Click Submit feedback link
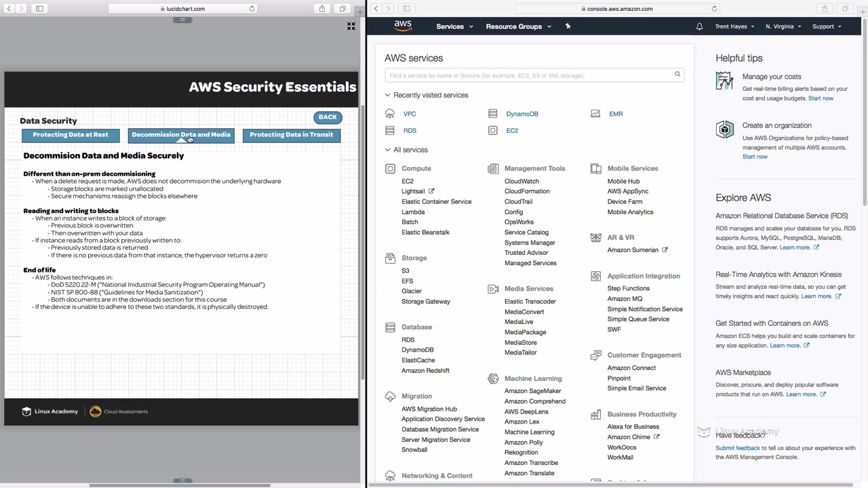Viewport: 868px width, 488px height. click(x=738, y=448)
